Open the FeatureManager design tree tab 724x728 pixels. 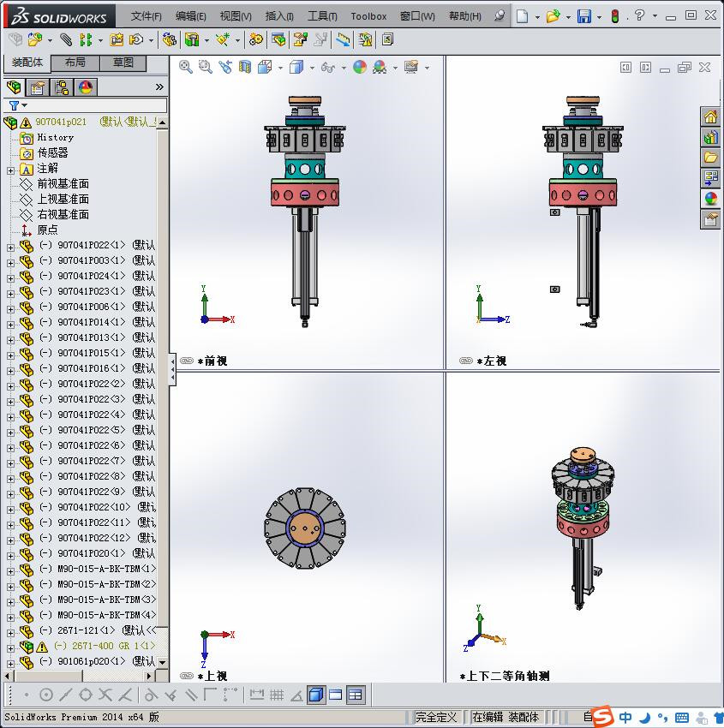(x=14, y=87)
